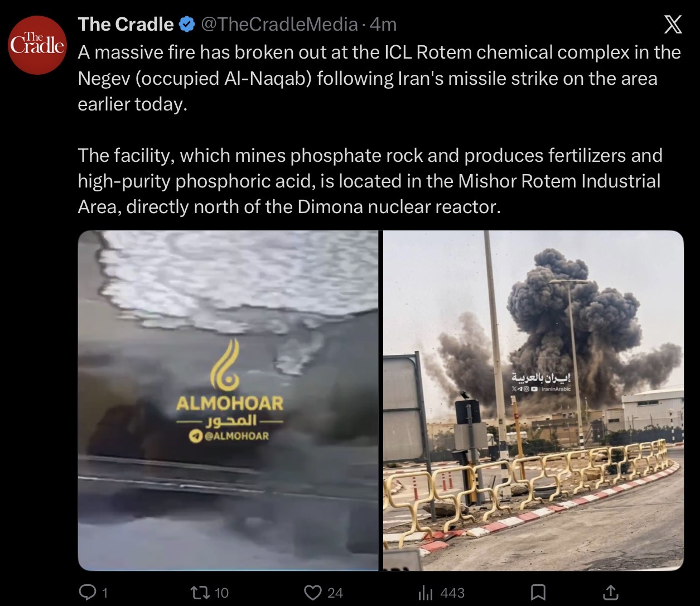Click the retweet count 10
700x606 pixels.
[x=221, y=593]
